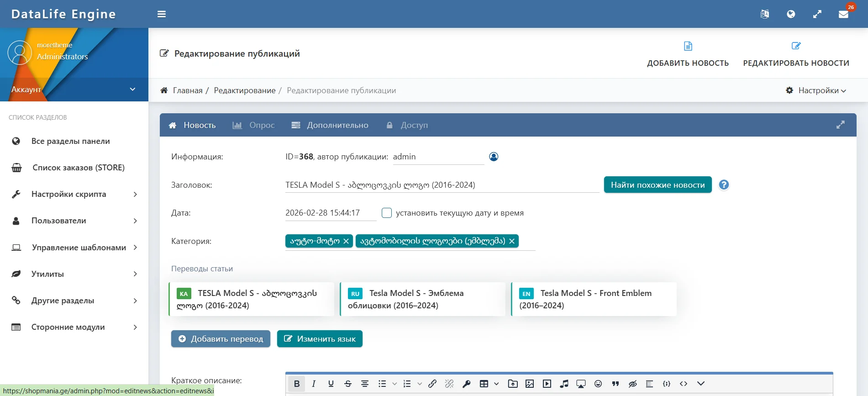Click the Найти похожие новости button
The height and width of the screenshot is (396, 868).
tap(658, 185)
